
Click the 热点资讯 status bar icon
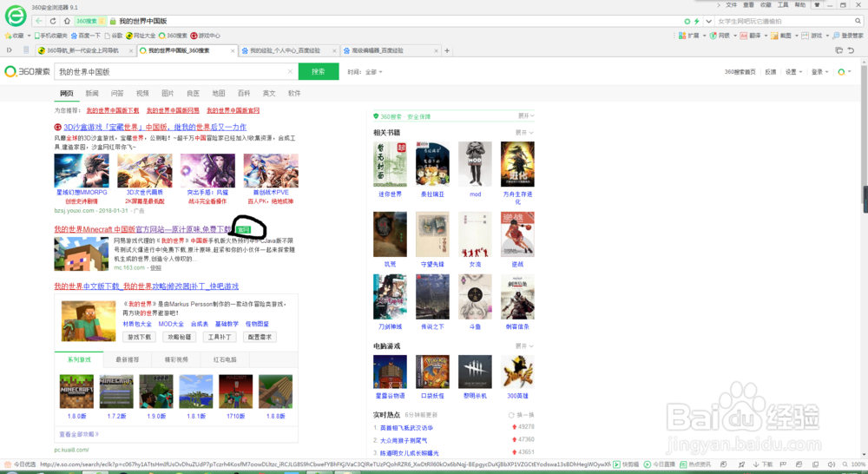coord(695,464)
